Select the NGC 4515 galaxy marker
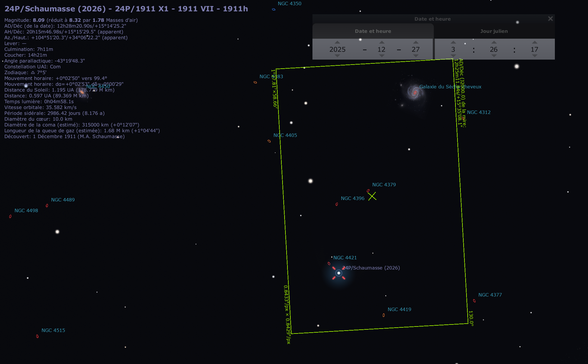The height and width of the screenshot is (364, 588). tap(37, 336)
